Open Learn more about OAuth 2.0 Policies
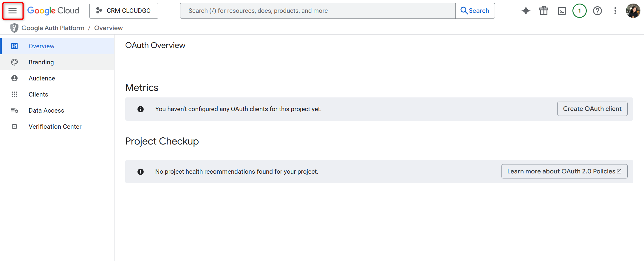The image size is (644, 261). tap(564, 171)
